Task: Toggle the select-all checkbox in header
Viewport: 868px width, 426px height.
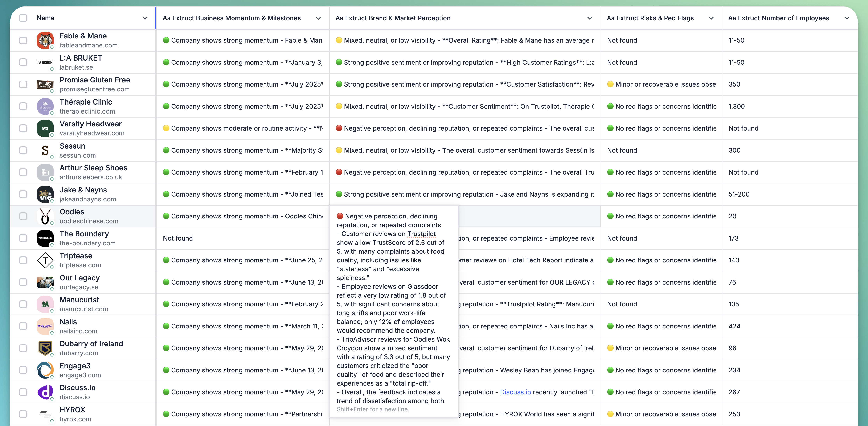Action: coord(23,18)
